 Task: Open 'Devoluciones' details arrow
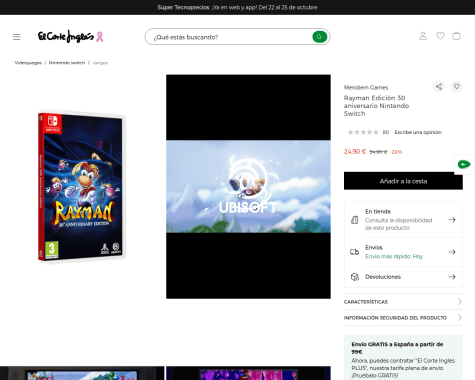pyautogui.click(x=452, y=277)
